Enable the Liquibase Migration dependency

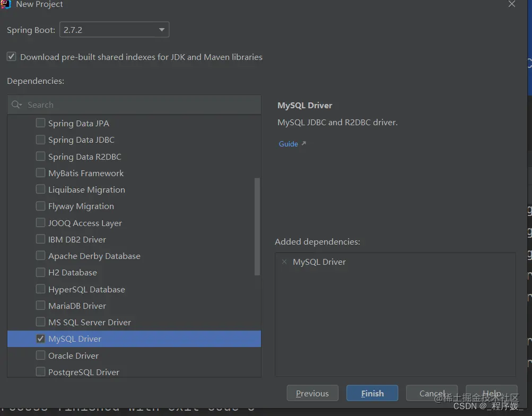coord(40,189)
